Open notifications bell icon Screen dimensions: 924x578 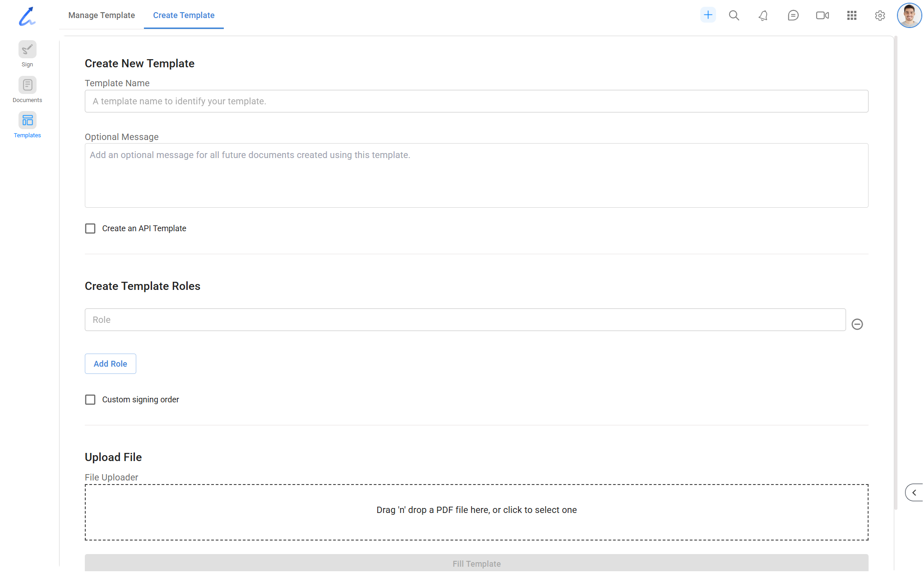point(763,15)
